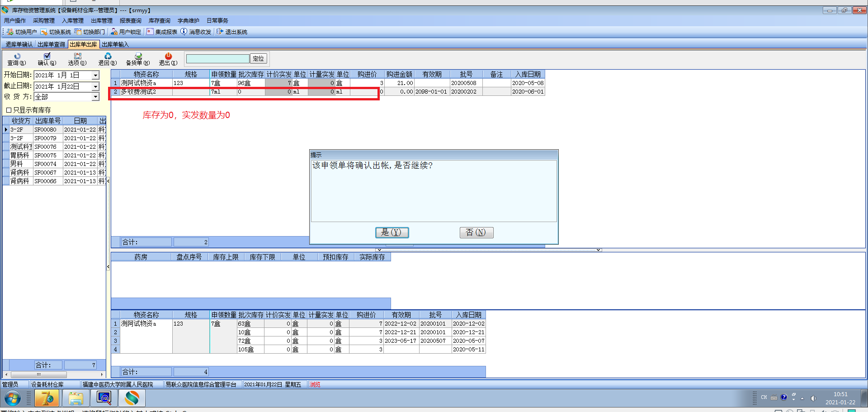Select order row SF00076
Viewport: 868px width, 412px height.
54,147
